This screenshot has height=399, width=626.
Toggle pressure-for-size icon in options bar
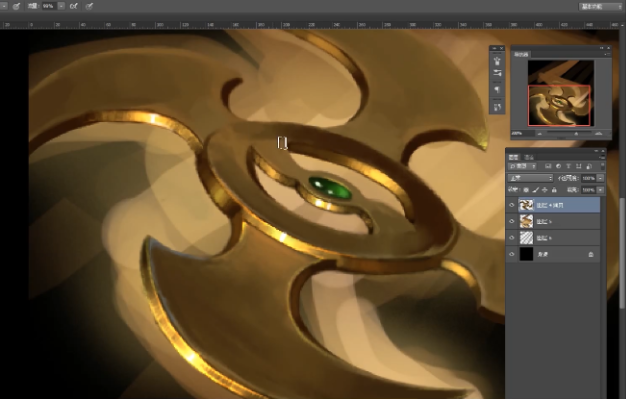tap(89, 6)
